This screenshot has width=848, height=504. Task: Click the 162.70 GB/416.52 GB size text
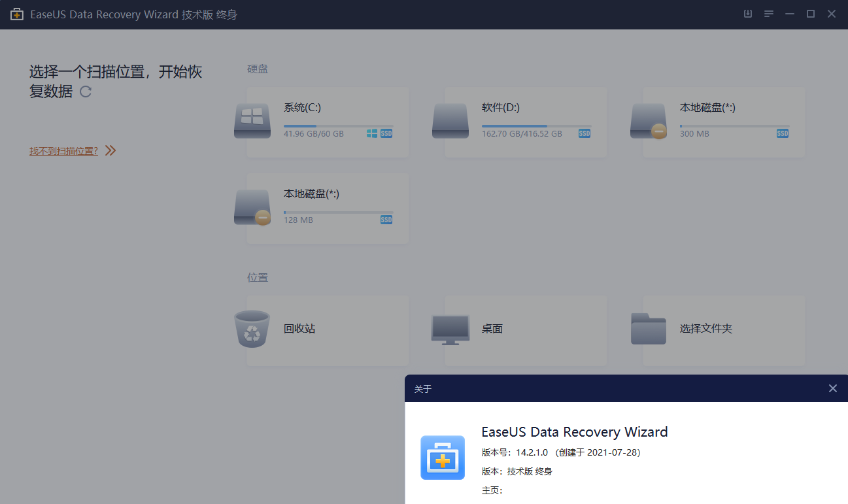coord(522,134)
